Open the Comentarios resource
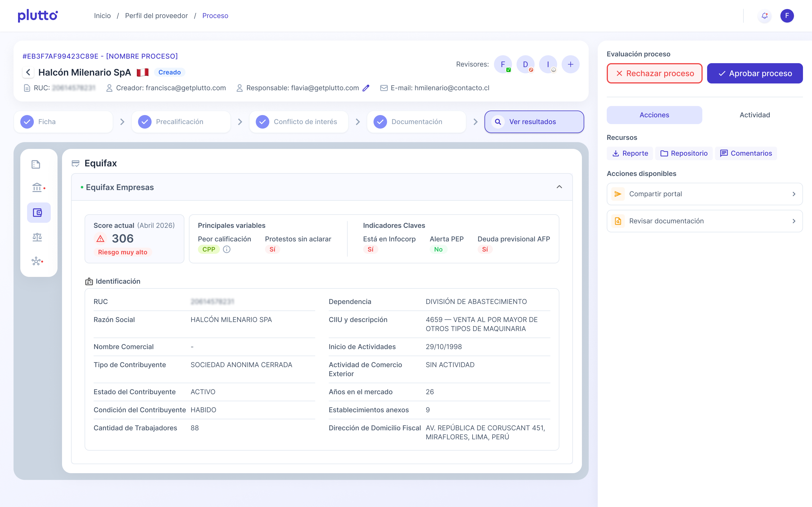The height and width of the screenshot is (507, 812). [746, 153]
